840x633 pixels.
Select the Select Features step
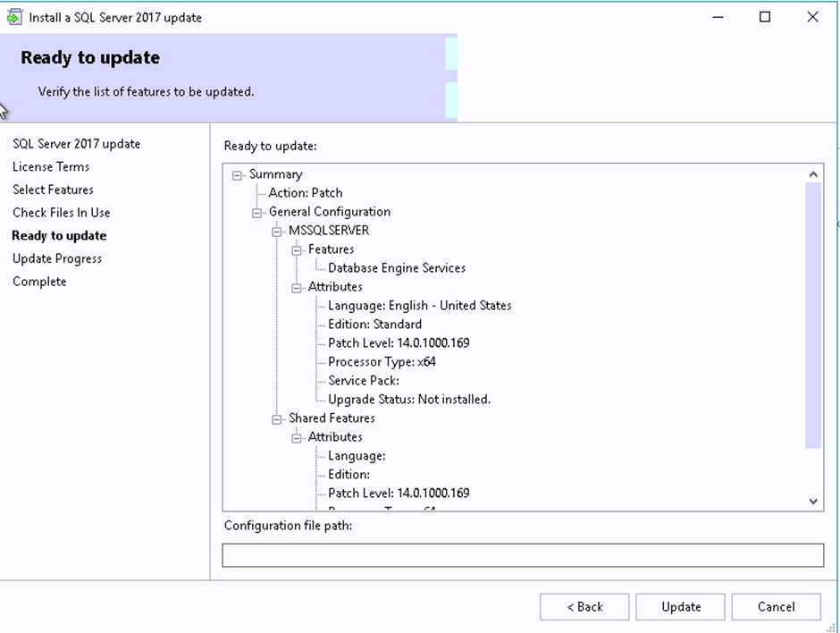(53, 190)
